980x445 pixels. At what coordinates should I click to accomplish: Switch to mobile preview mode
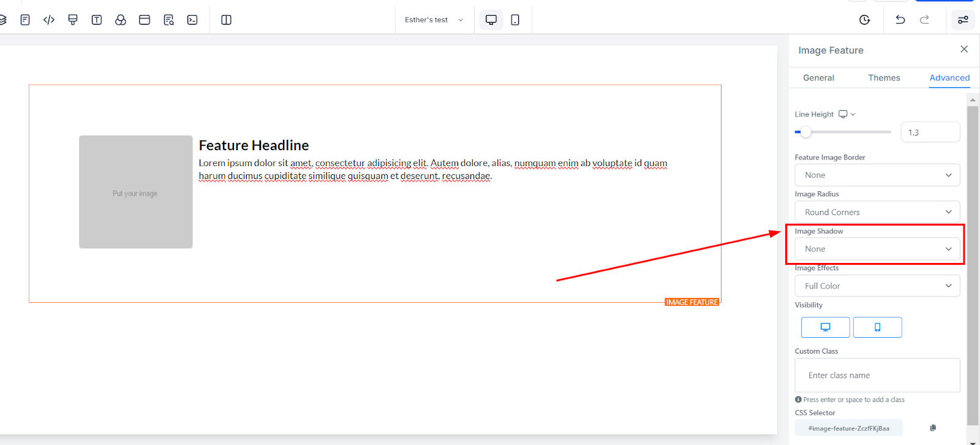tap(515, 20)
